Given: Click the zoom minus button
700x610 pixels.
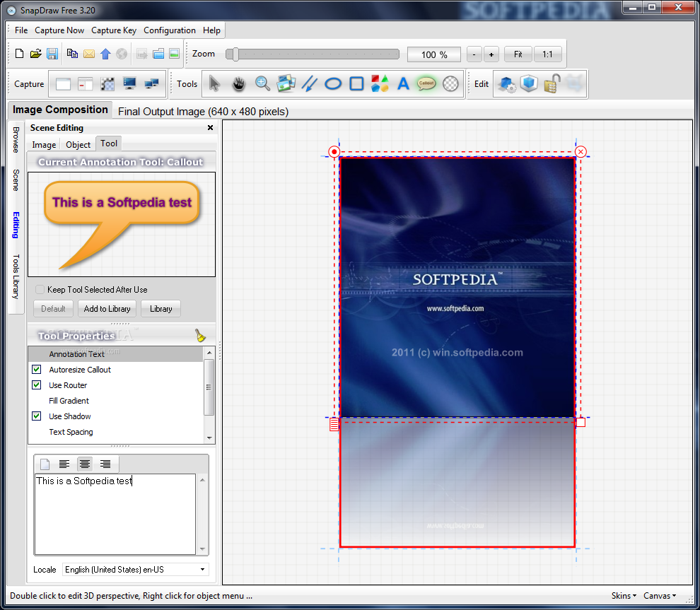Looking at the screenshot, I should [474, 54].
